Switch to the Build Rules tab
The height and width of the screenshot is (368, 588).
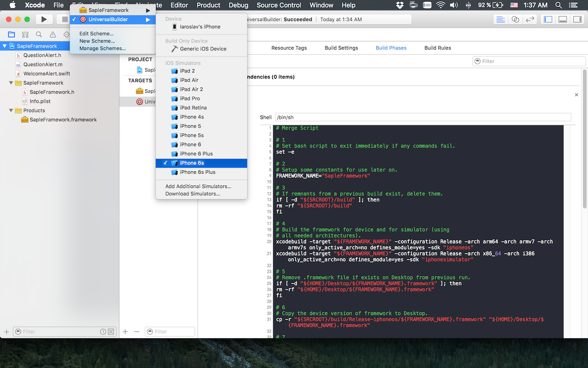point(438,48)
